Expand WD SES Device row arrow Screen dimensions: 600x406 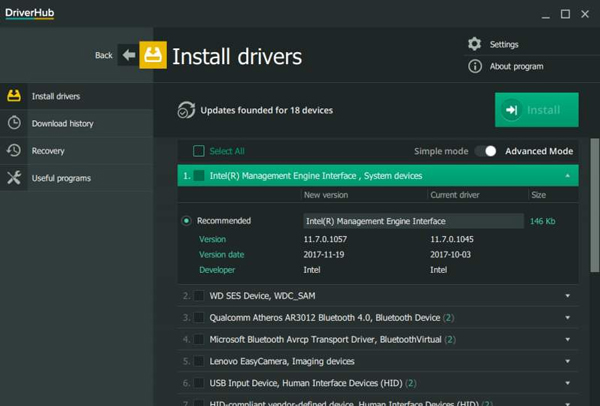[x=567, y=296]
